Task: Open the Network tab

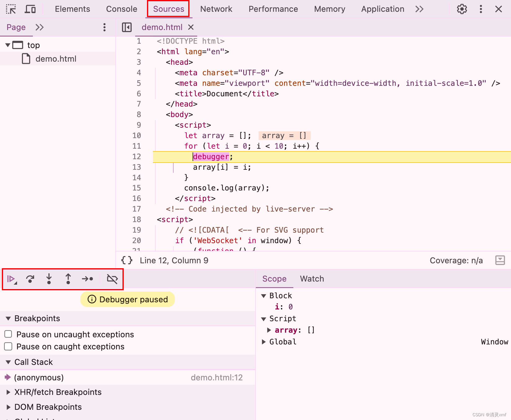Action: pyautogui.click(x=216, y=9)
